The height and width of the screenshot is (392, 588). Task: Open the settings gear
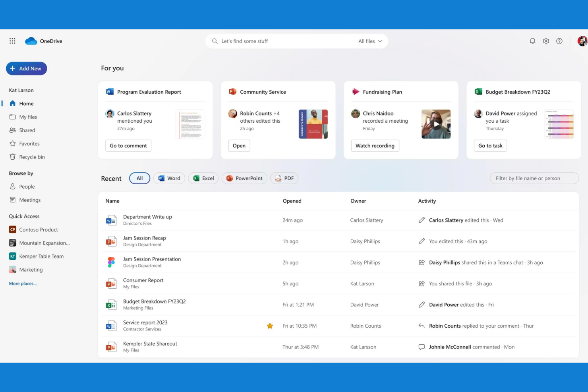[x=546, y=41]
